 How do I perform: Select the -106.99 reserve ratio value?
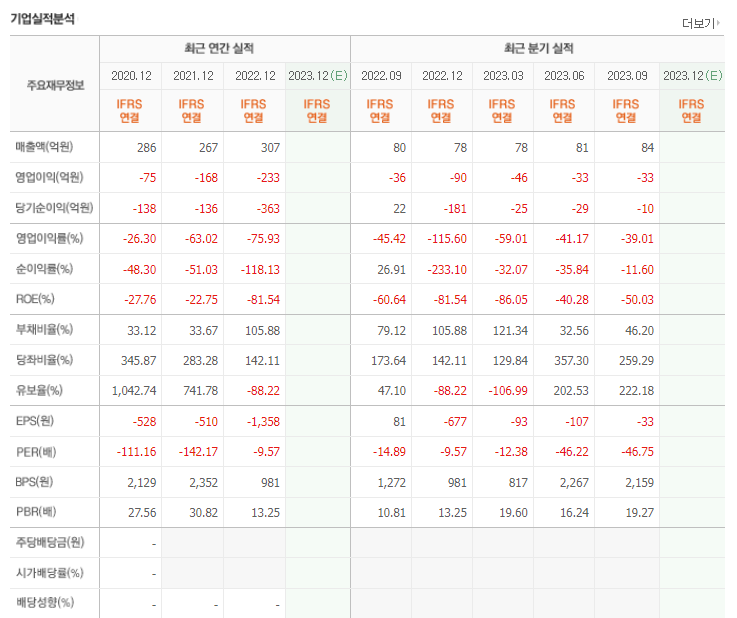(x=508, y=391)
